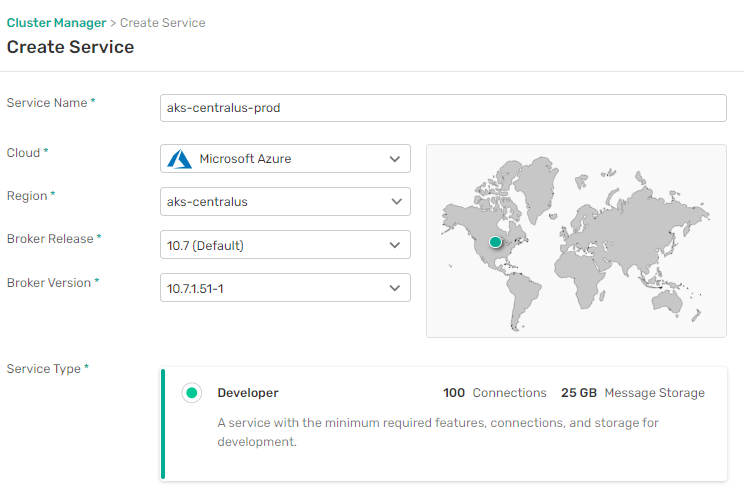Click the Developer service description text
The image size is (744, 488).
437,432
